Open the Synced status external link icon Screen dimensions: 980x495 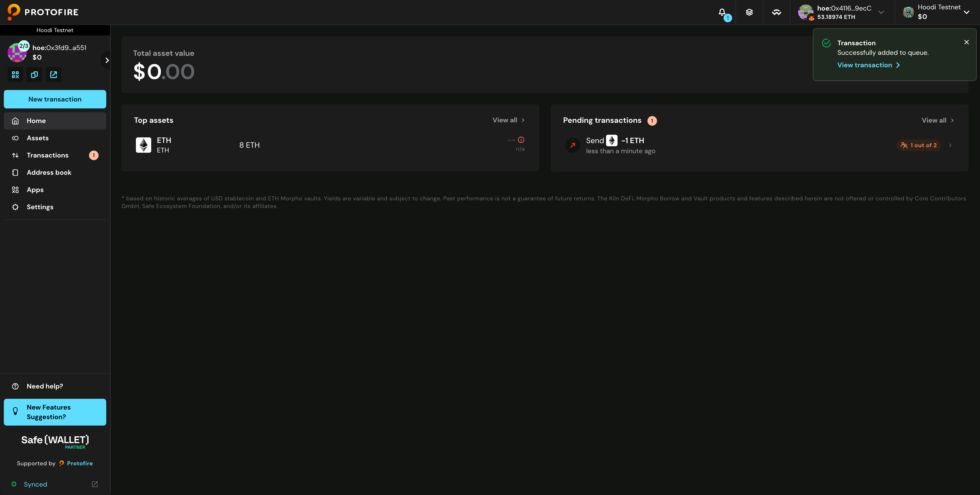pyautogui.click(x=95, y=484)
